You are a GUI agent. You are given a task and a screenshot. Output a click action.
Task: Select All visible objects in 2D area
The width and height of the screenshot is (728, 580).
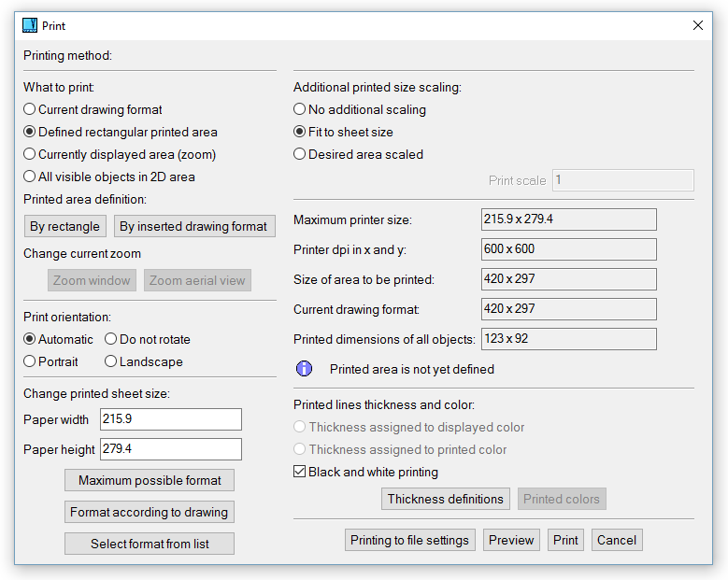(x=30, y=177)
